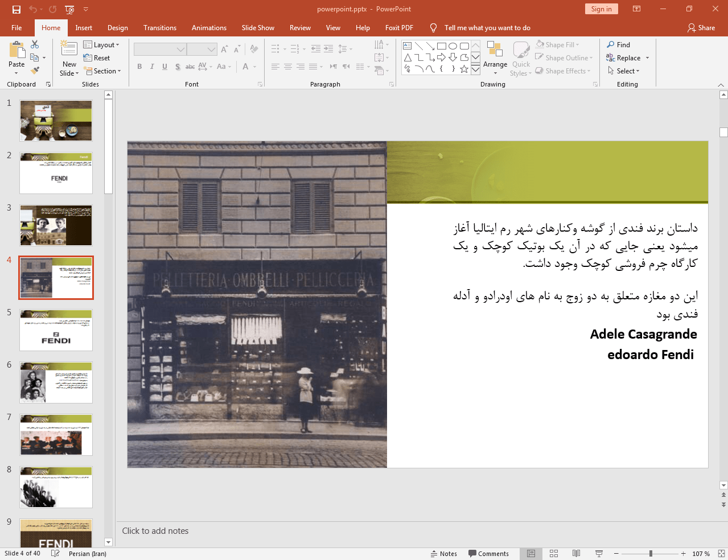This screenshot has height=560, width=728.
Task: Open the Replace dropdown arrow
Action: point(647,58)
